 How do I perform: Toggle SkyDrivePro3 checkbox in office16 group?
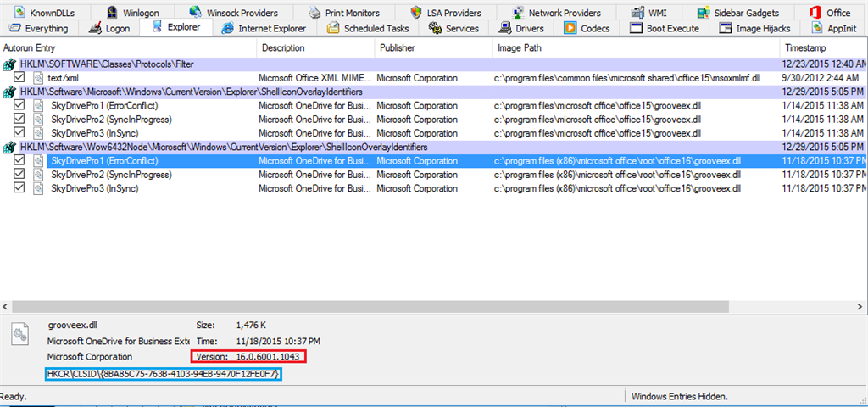pos(19,188)
